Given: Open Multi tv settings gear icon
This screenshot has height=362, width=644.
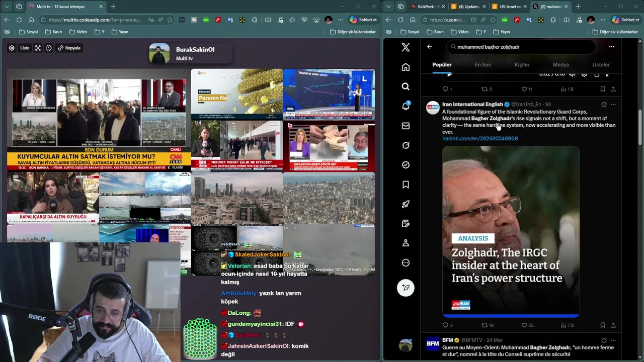Looking at the screenshot, I should coord(12,48).
